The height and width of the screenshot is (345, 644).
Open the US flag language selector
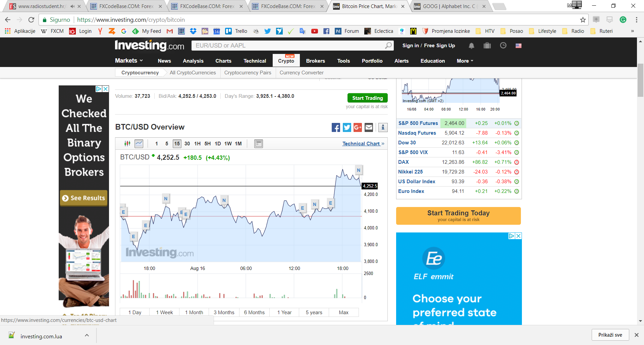point(519,46)
